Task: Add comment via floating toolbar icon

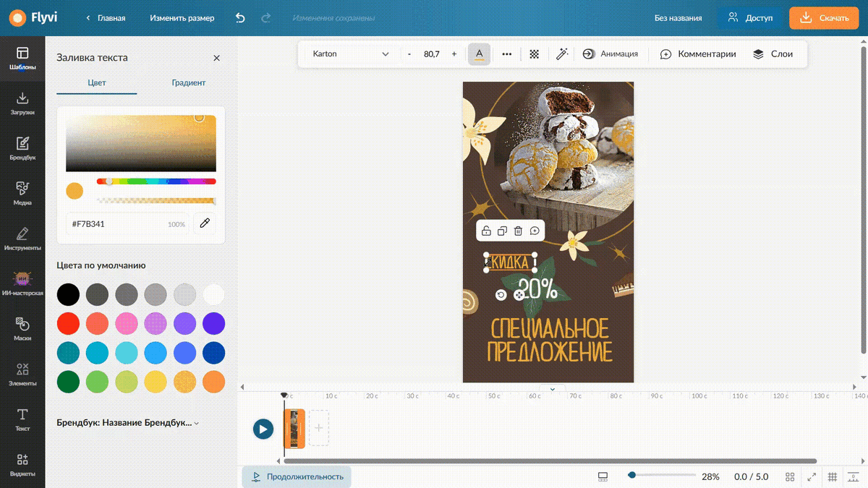Action: (x=535, y=231)
